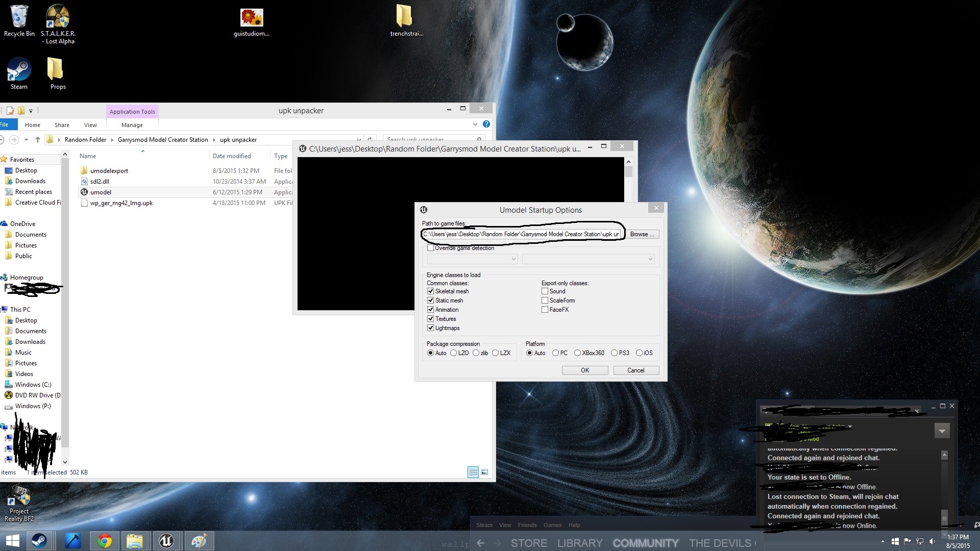Select the LZO package compression option

[x=453, y=353]
